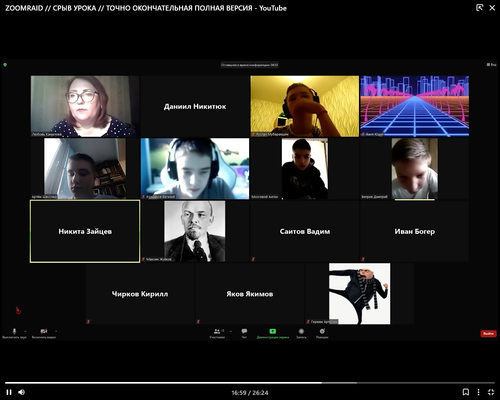Exit fullscreen using the corner arrows icon

[491, 392]
